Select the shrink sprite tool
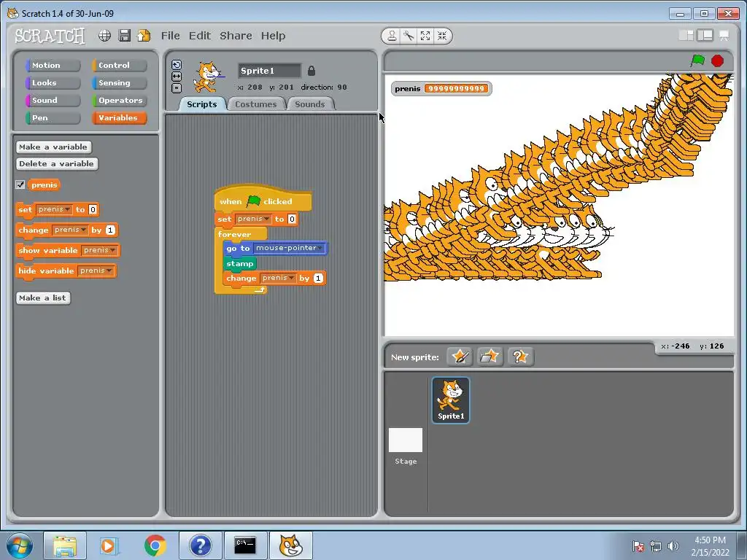 442,36
